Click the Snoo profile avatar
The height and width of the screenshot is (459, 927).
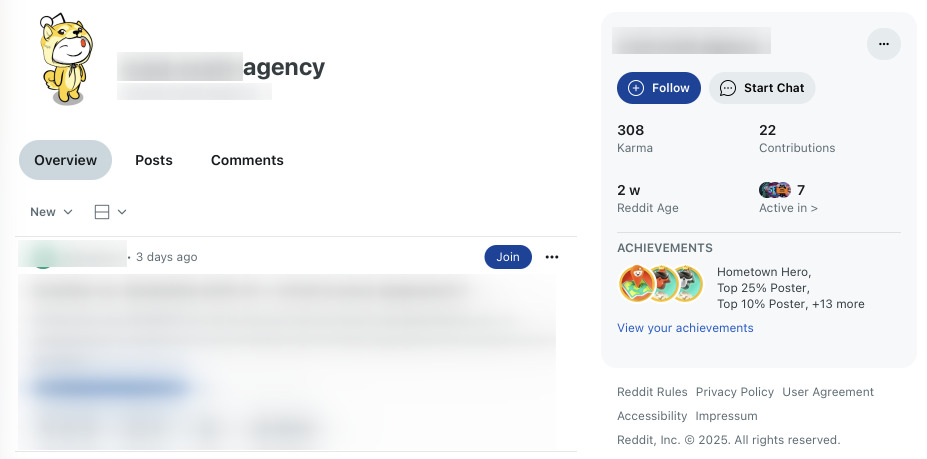tap(63, 59)
